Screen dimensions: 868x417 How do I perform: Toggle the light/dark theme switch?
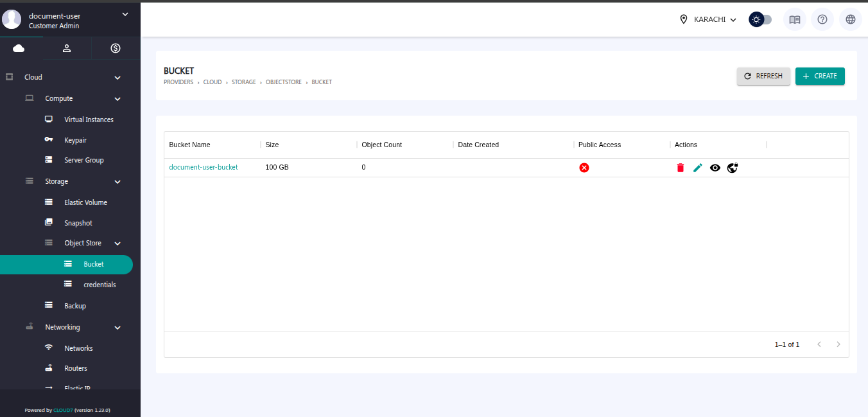pyautogui.click(x=760, y=19)
